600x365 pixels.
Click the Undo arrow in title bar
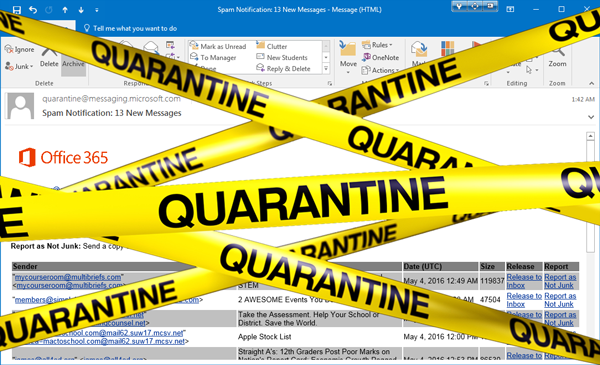33,10
